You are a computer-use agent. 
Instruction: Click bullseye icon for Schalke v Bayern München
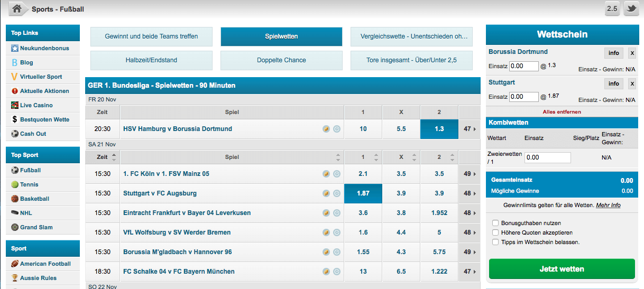[x=337, y=272]
